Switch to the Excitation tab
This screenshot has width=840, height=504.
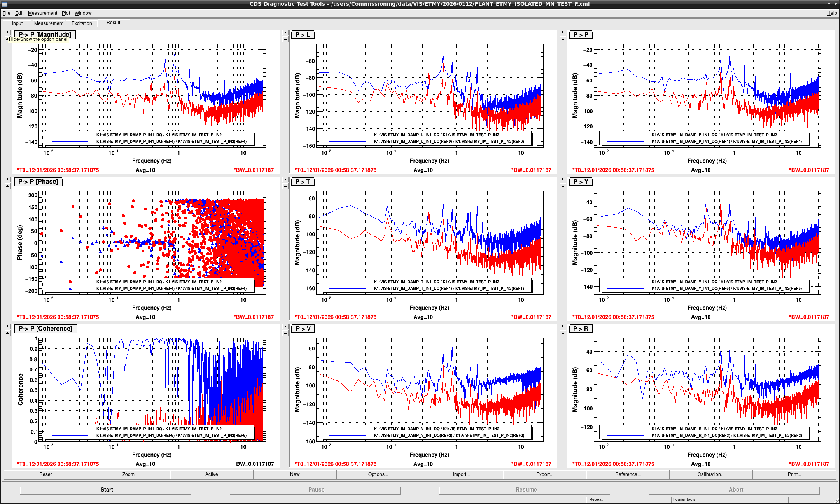pos(82,23)
